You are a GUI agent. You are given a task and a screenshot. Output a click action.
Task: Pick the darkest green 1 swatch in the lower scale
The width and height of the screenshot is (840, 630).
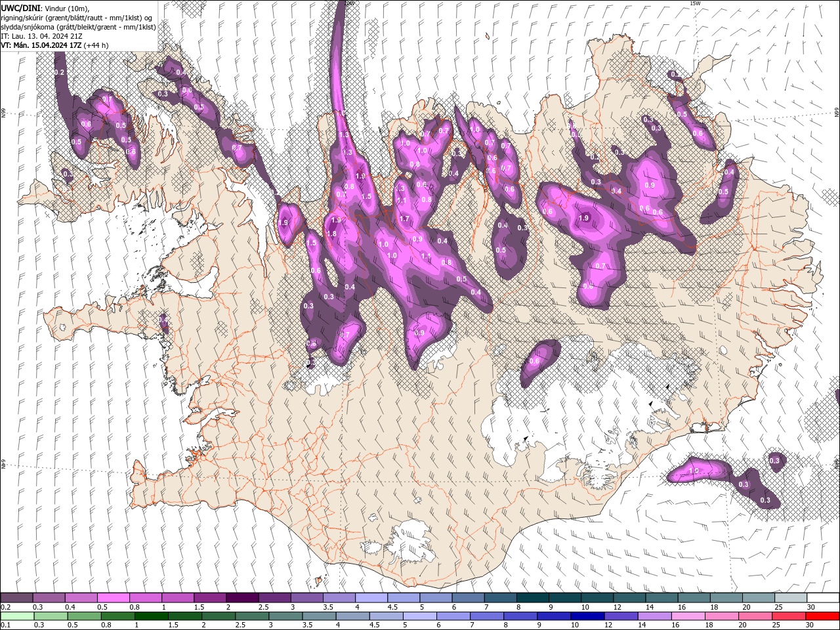click(151, 616)
